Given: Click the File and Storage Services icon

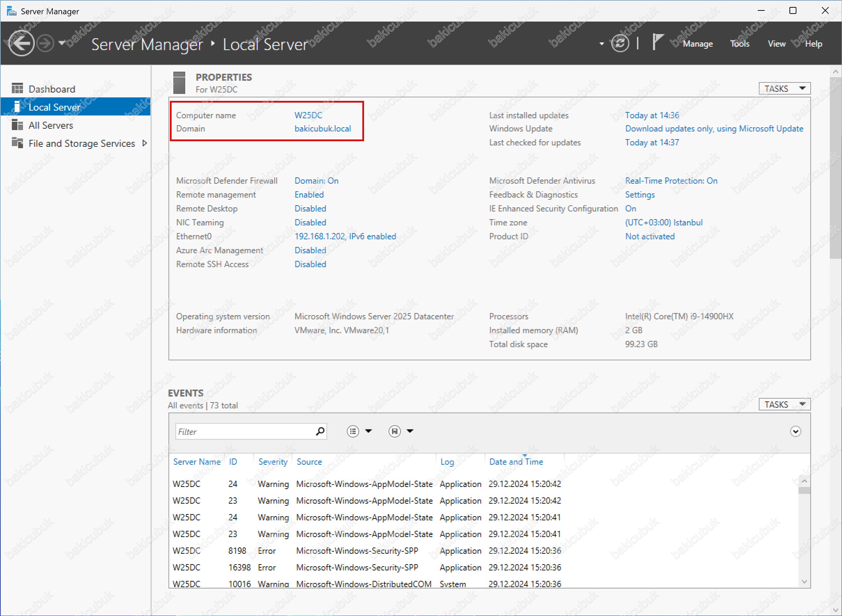Looking at the screenshot, I should coord(17,143).
